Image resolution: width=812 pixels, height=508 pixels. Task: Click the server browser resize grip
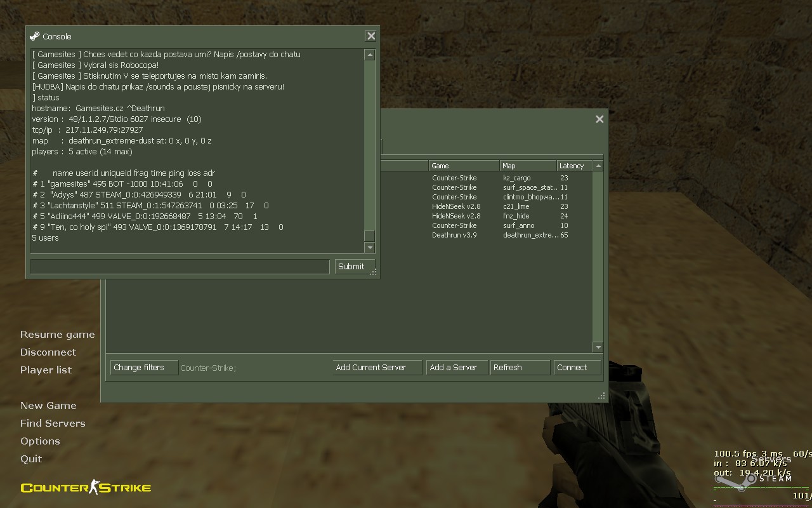pos(601,396)
